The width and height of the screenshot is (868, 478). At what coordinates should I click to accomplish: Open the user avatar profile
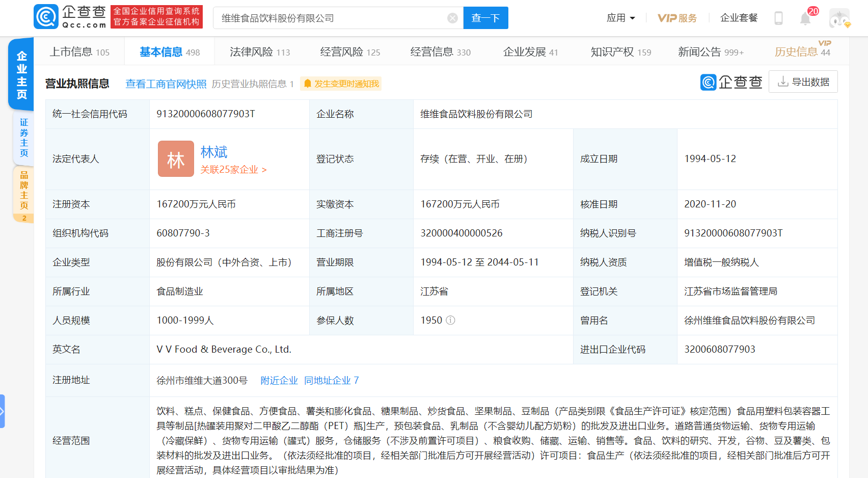839,18
